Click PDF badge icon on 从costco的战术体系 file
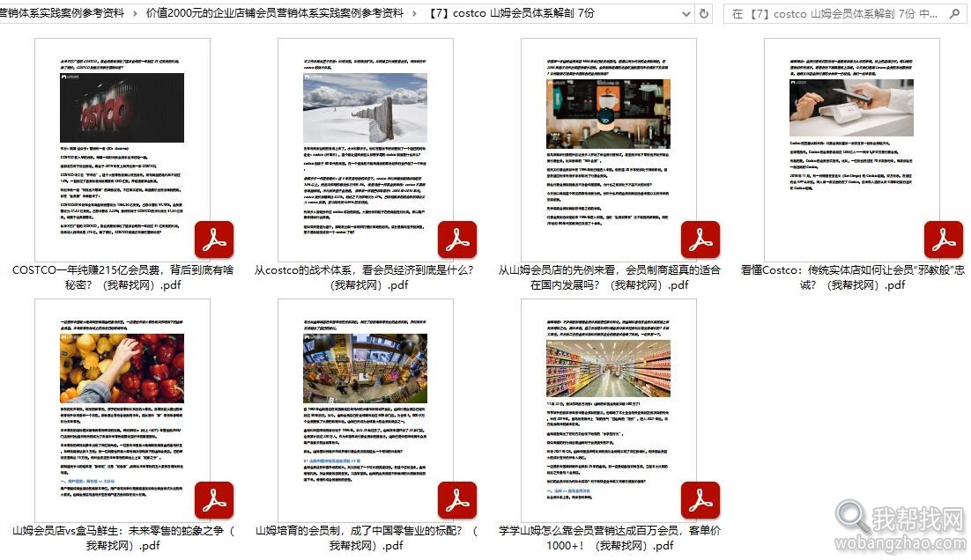Image resolution: width=971 pixels, height=560 pixels. pyautogui.click(x=457, y=239)
